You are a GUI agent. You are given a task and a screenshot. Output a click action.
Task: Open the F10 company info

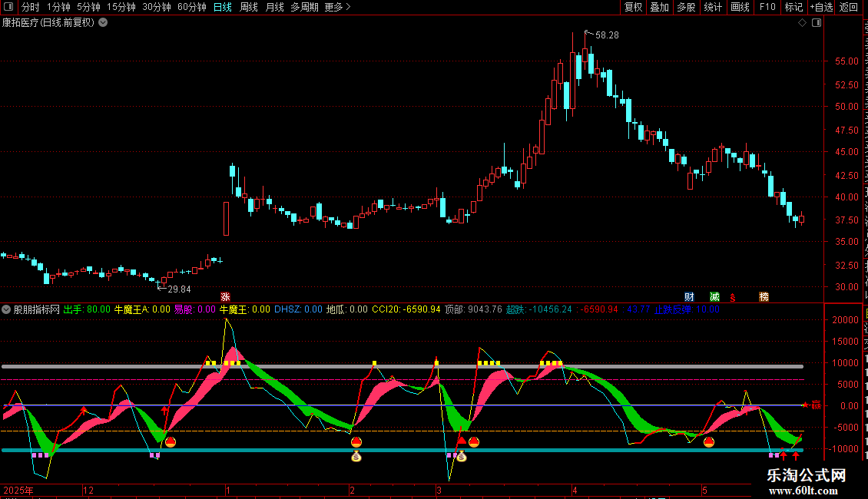tap(767, 7)
